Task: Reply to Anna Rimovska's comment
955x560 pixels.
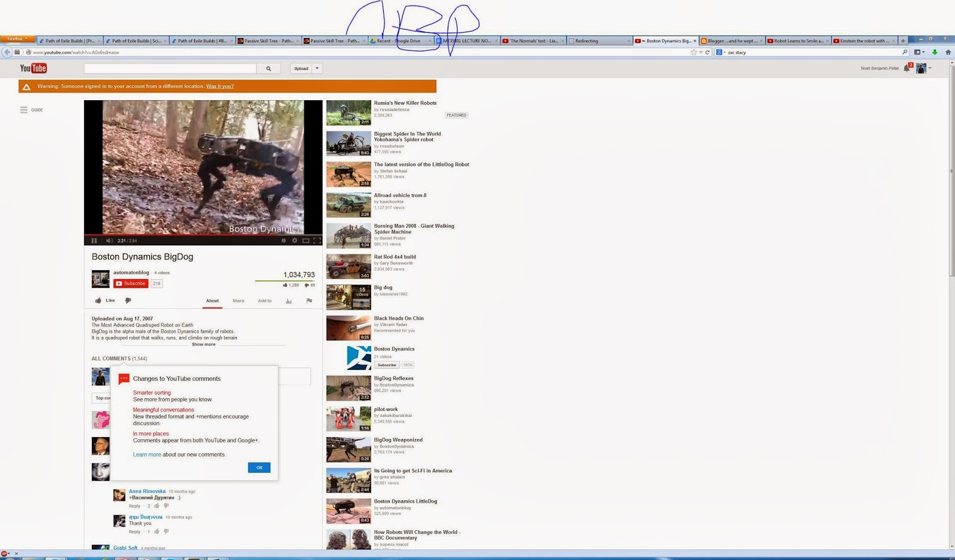Action: point(134,506)
